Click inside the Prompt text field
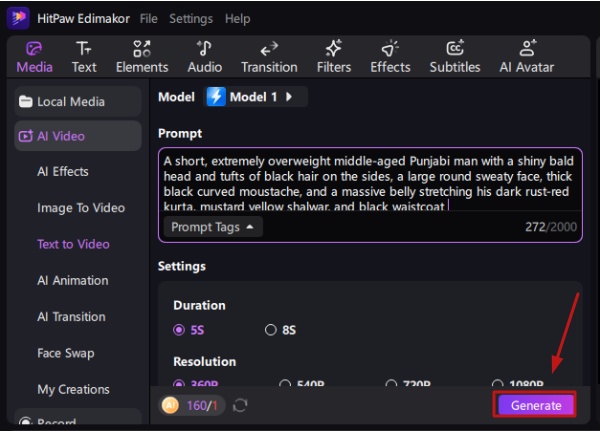The width and height of the screenshot is (600, 431). pos(370,180)
